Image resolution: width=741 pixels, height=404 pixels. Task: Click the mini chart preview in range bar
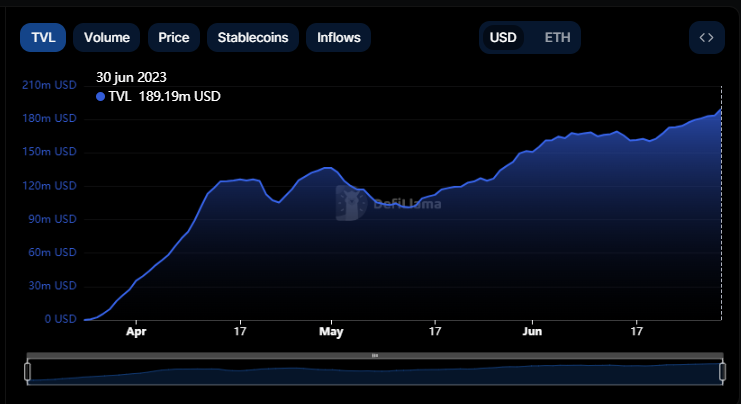point(375,373)
